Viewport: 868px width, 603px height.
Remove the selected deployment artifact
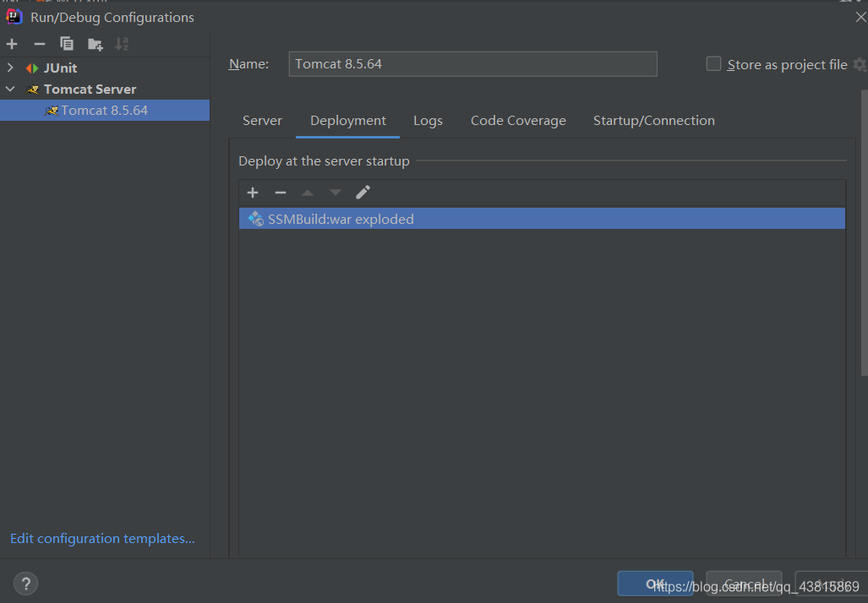point(280,193)
